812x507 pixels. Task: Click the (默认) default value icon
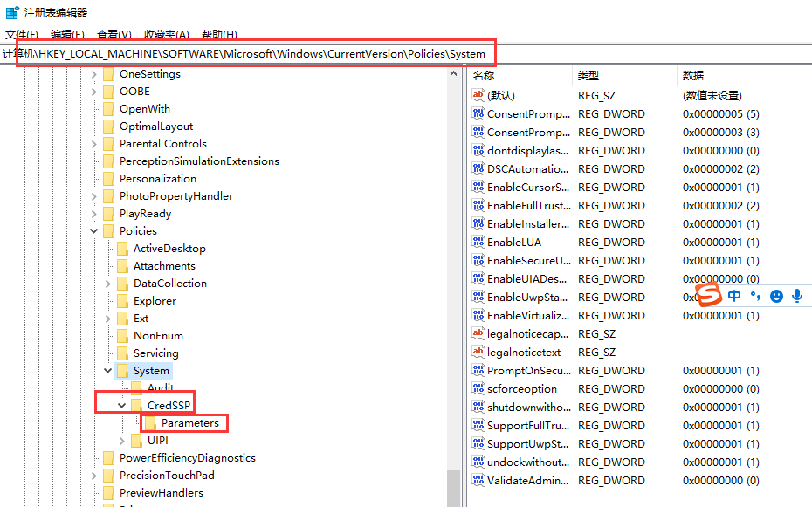point(478,96)
